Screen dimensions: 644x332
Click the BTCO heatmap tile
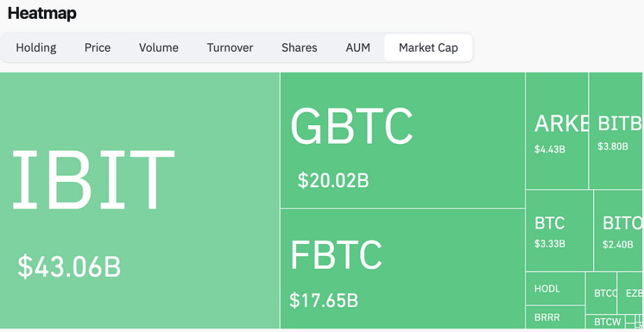(x=601, y=293)
